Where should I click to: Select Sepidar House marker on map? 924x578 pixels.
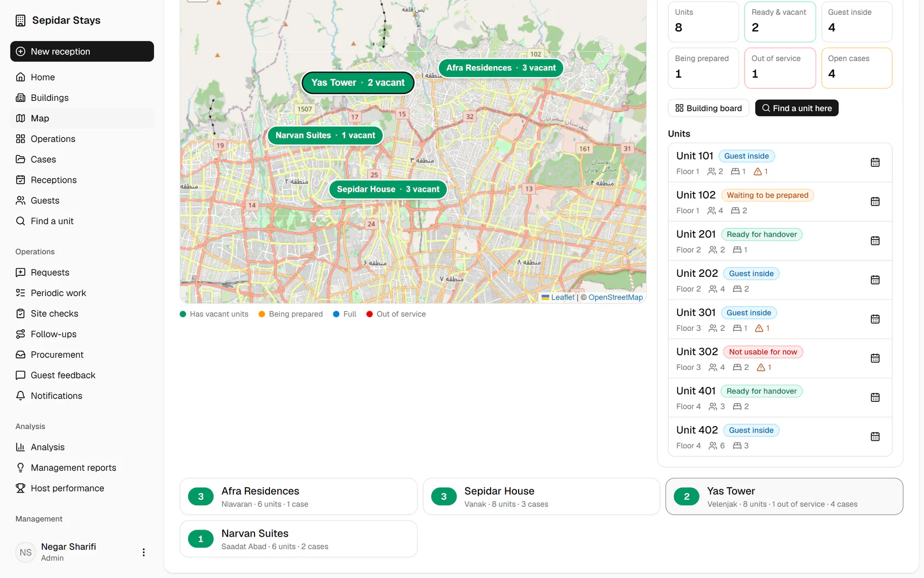[388, 189]
